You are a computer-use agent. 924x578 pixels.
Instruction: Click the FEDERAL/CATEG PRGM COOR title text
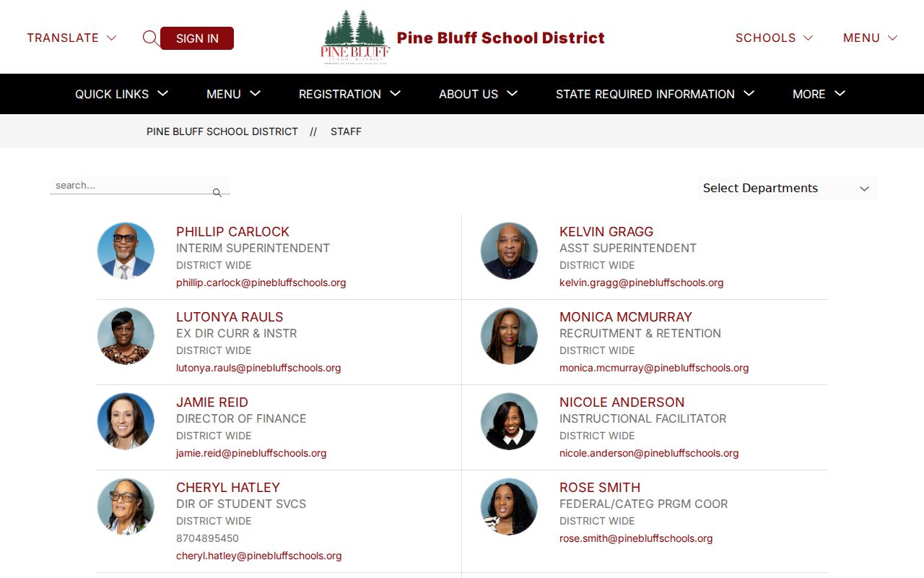pos(644,504)
